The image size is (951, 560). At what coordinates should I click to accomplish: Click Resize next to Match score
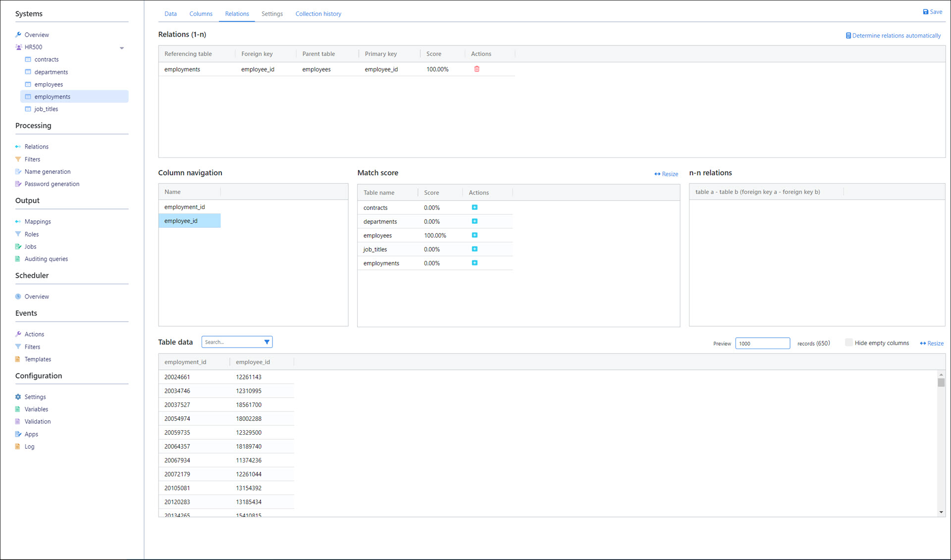click(x=666, y=174)
